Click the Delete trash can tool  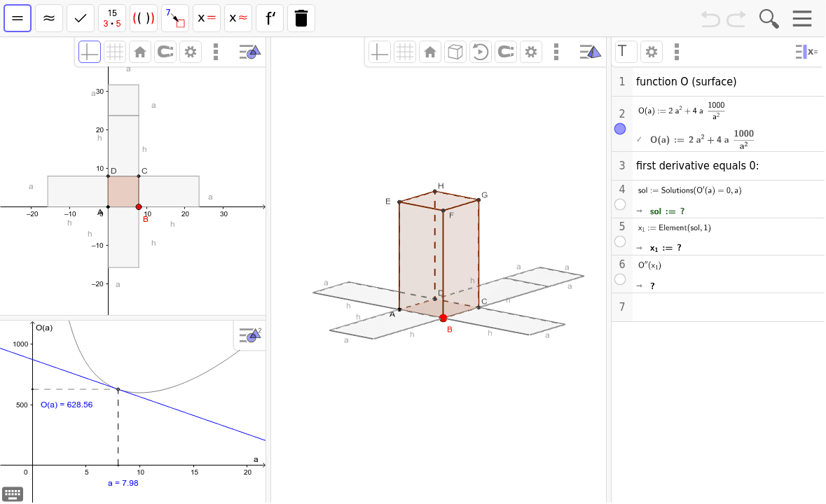[301, 18]
